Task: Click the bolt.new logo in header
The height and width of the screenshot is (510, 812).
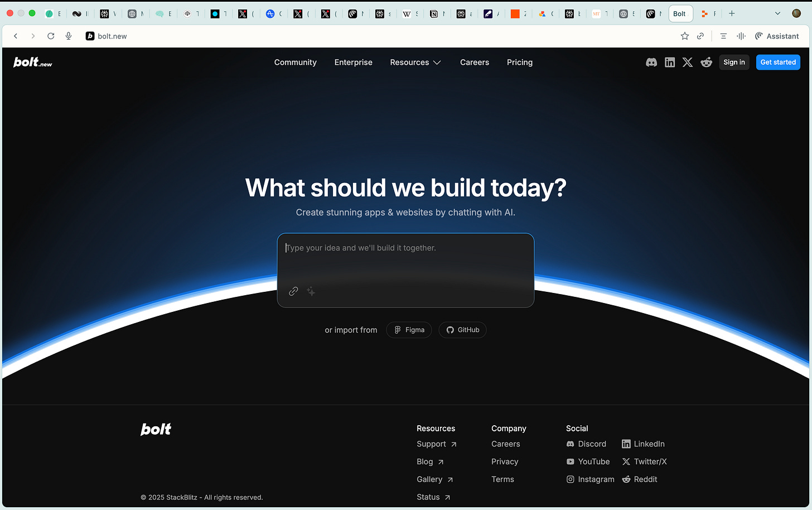Action: coord(33,62)
